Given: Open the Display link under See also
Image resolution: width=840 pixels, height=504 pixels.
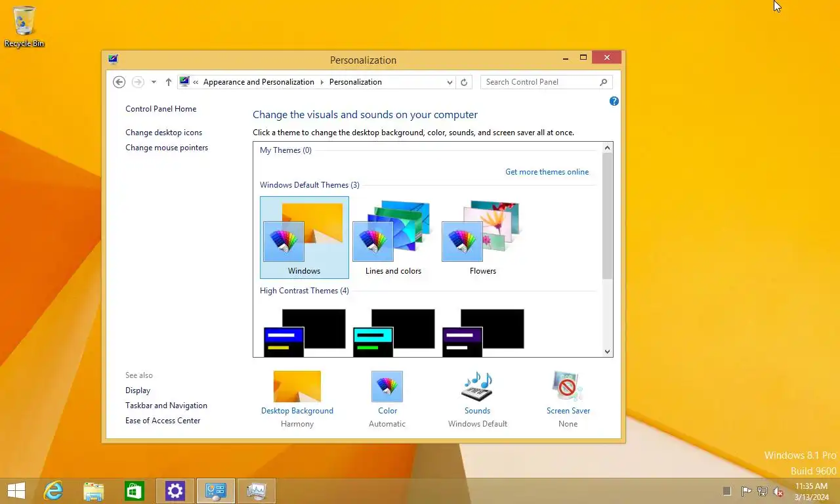Looking at the screenshot, I should click(x=138, y=390).
